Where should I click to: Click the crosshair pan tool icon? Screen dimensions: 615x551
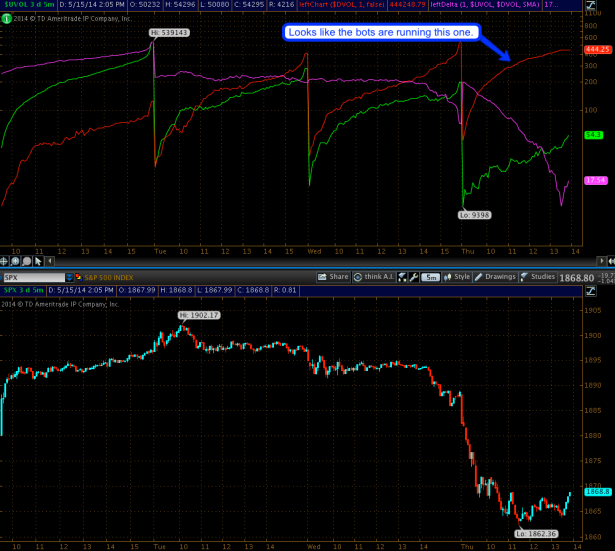4,261
